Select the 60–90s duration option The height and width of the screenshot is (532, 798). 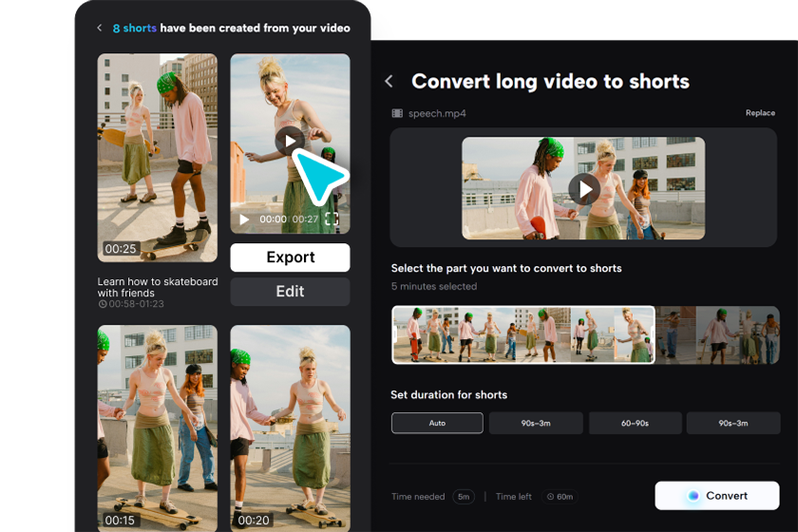coord(636,423)
